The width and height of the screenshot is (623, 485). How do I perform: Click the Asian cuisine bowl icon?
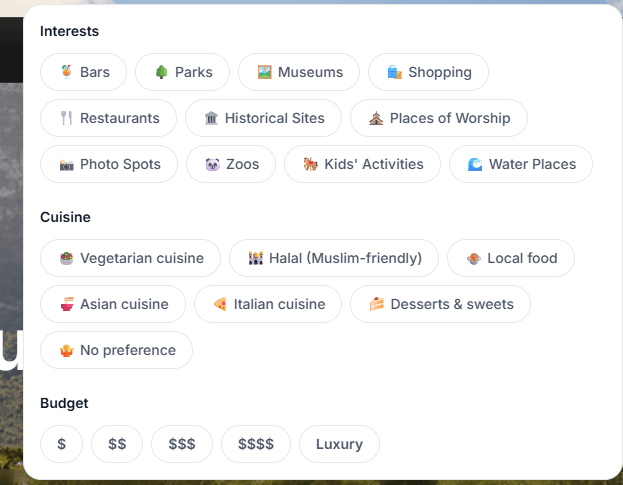pyautogui.click(x=67, y=304)
